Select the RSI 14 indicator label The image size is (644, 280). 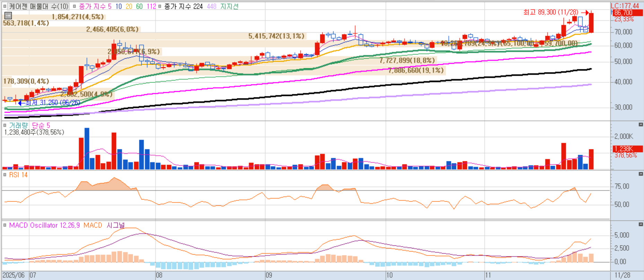coord(18,175)
